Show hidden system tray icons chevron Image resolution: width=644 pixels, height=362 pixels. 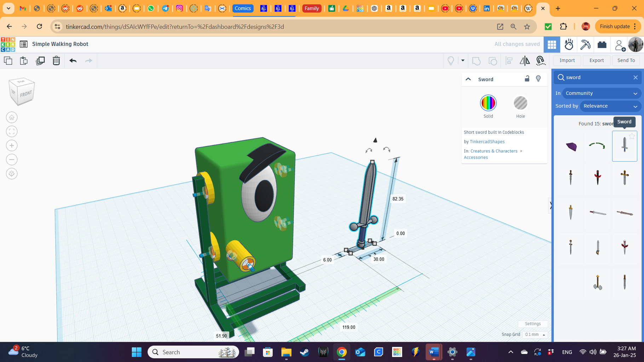point(511,352)
